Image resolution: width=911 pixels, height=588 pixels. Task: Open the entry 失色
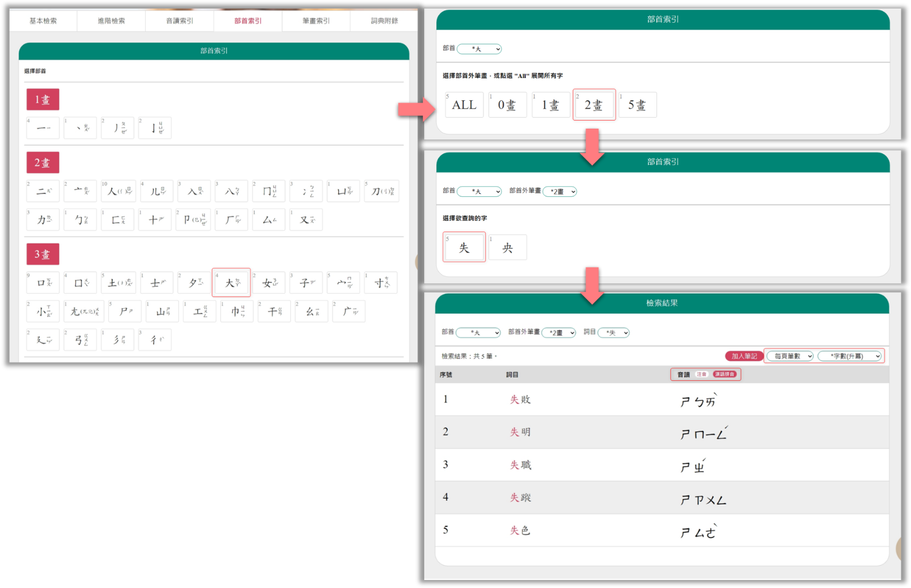click(x=520, y=531)
